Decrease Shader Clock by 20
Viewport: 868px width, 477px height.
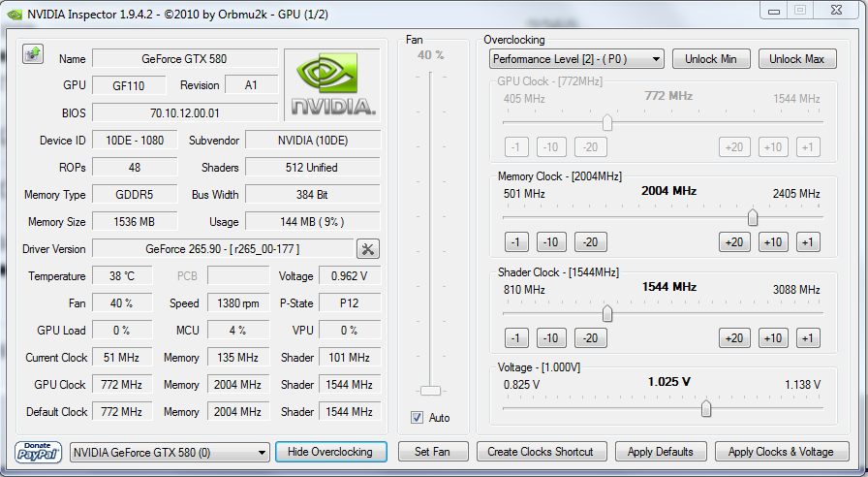591,338
